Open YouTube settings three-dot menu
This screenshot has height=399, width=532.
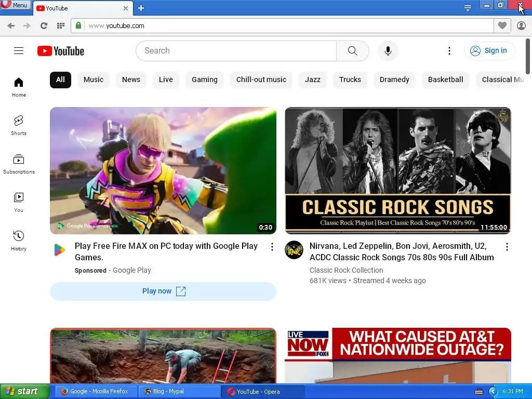(449, 51)
